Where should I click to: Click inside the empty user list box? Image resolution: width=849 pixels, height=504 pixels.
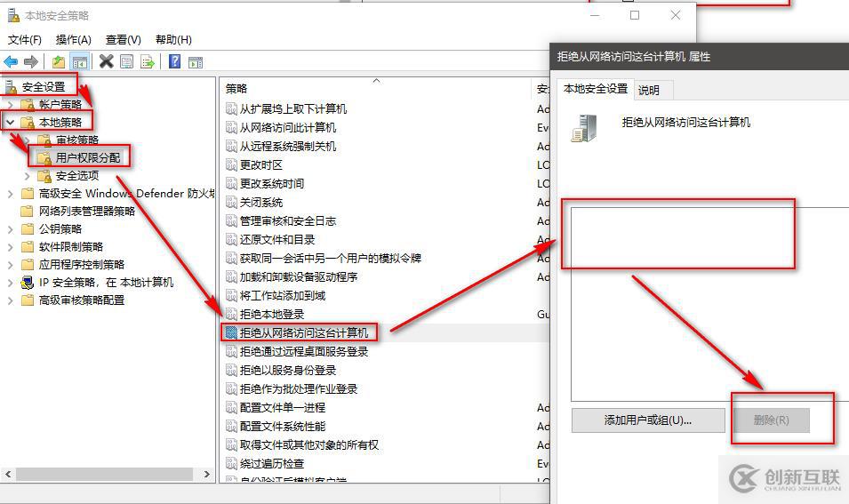pos(709,304)
